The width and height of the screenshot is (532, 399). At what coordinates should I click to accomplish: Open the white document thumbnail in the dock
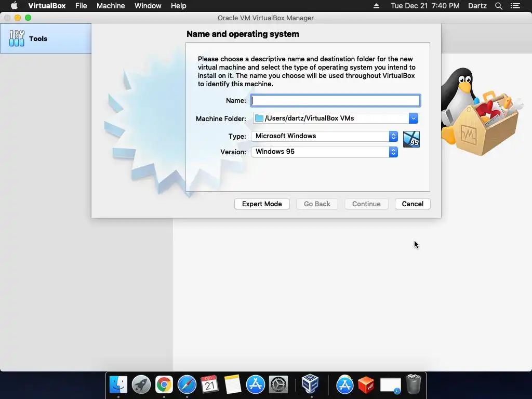[x=390, y=385]
